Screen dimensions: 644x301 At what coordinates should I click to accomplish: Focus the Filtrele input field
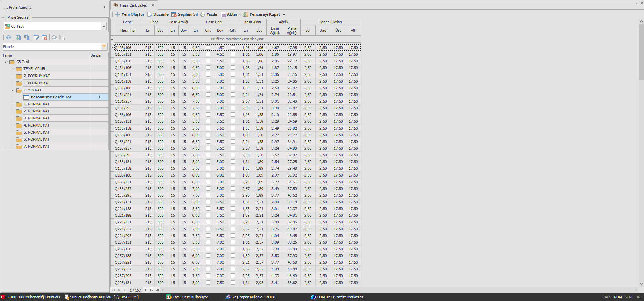52,47
